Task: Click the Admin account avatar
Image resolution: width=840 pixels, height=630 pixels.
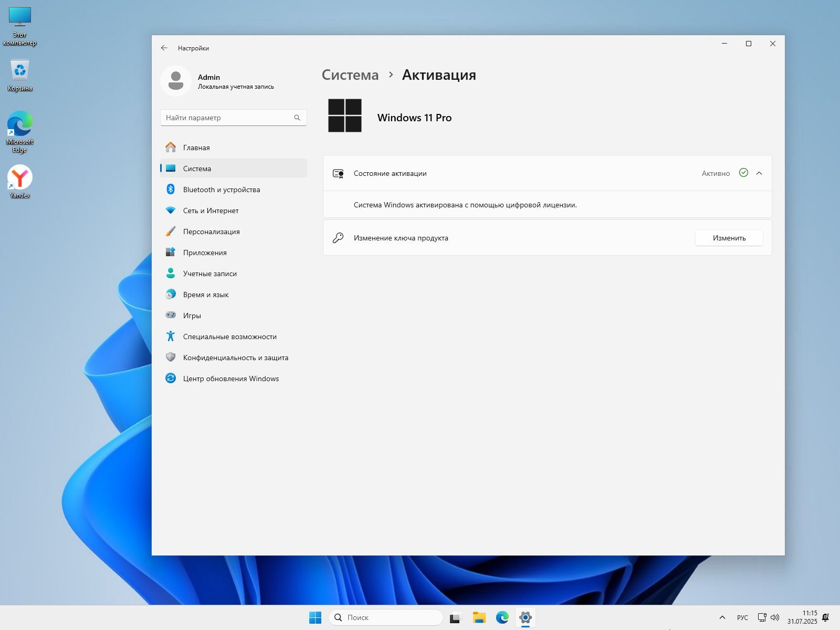Action: pos(176,81)
